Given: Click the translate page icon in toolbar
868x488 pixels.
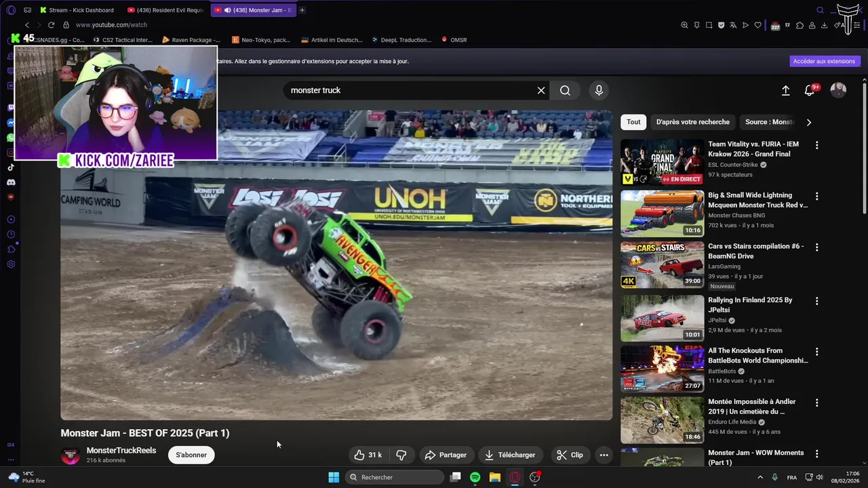Looking at the screenshot, I should click(x=733, y=25).
